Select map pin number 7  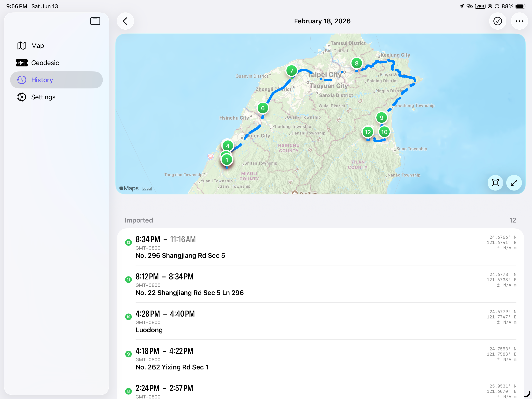[292, 71]
